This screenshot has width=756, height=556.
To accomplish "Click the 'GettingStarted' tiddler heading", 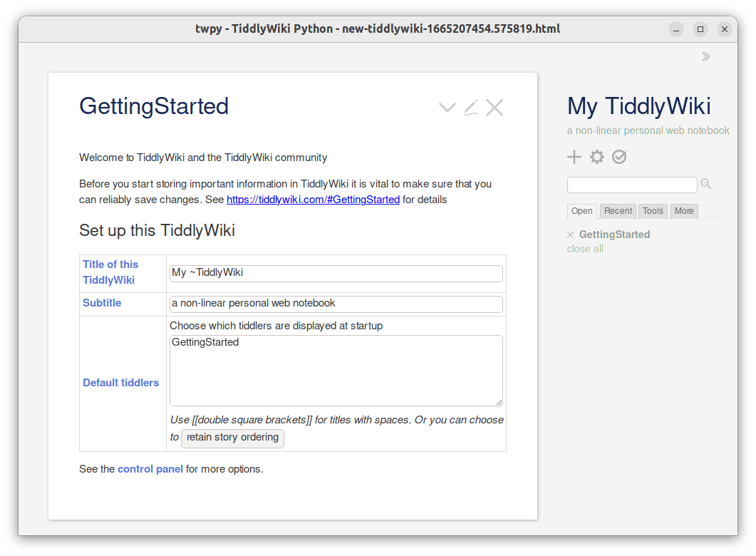I will coord(154,106).
